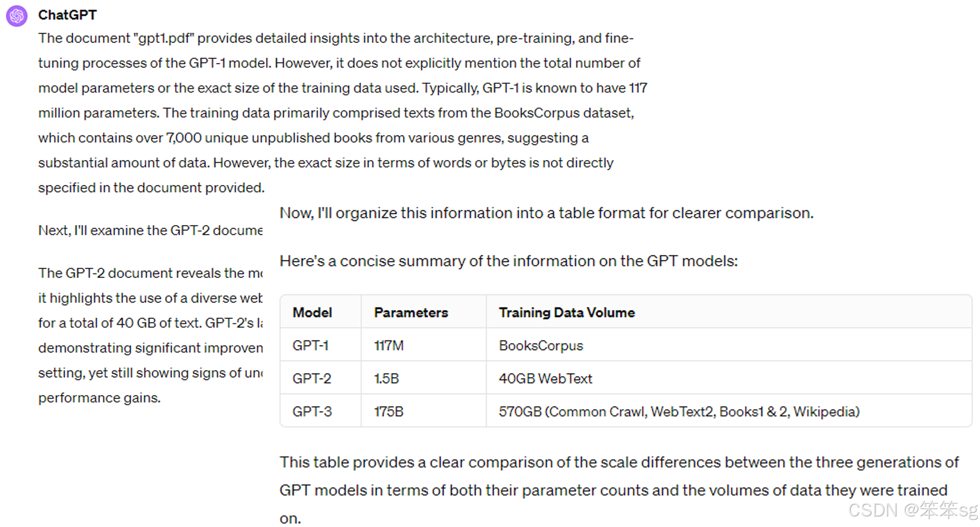Click the 40GB WebText cell
This screenshot has width=980, height=527.
[545, 378]
